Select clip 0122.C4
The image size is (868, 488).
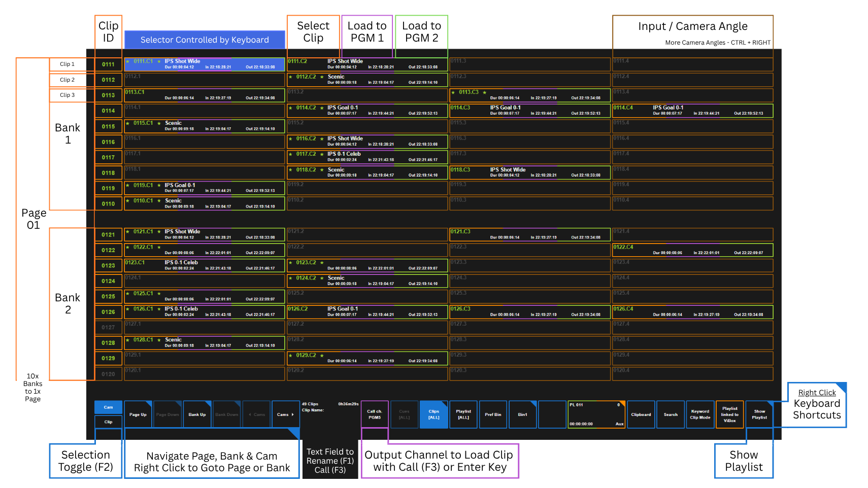point(693,250)
